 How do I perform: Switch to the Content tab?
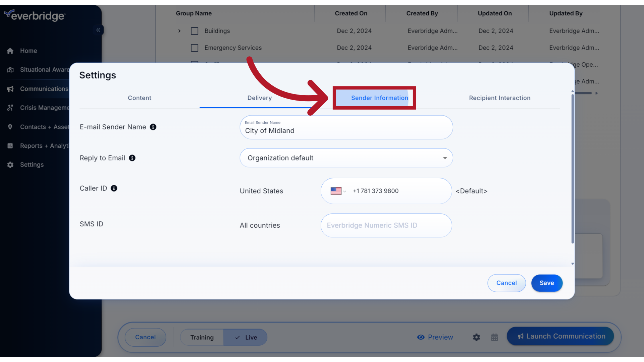[x=140, y=98]
